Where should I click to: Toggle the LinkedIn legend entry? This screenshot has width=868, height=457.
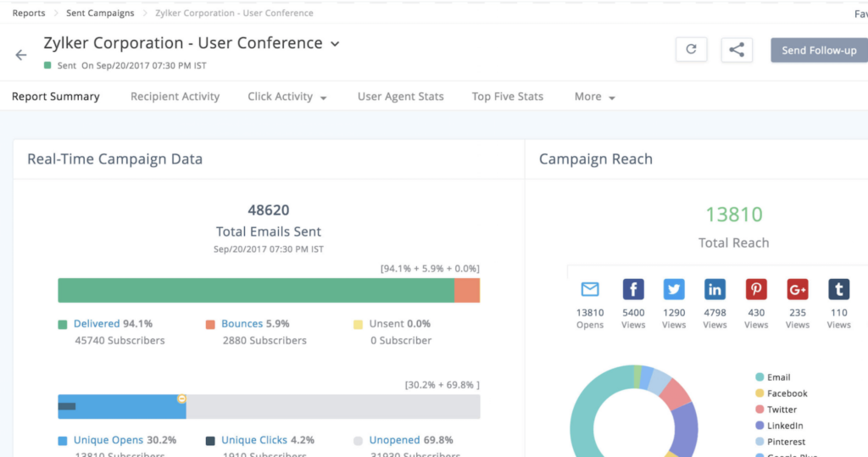780,426
